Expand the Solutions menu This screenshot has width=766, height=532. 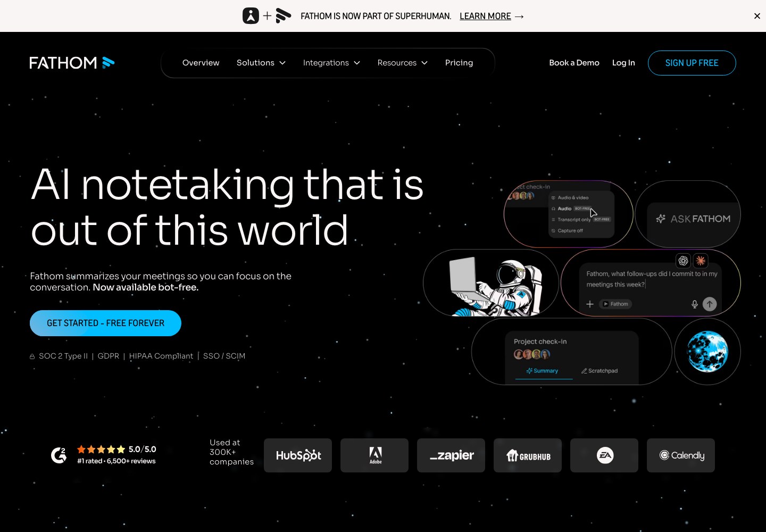point(261,63)
